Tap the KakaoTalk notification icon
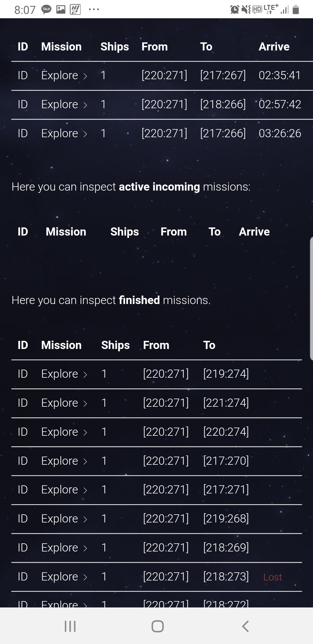313x644 pixels. [x=46, y=10]
